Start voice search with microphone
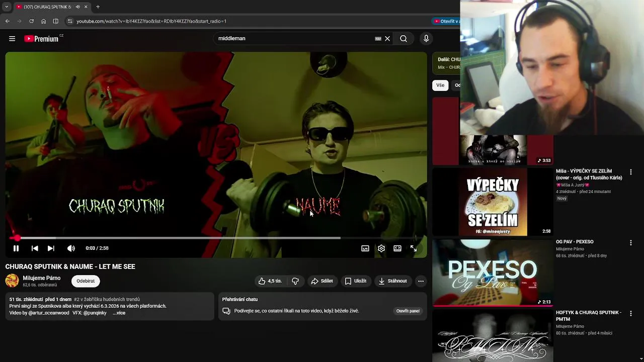644x362 pixels. coord(426,39)
